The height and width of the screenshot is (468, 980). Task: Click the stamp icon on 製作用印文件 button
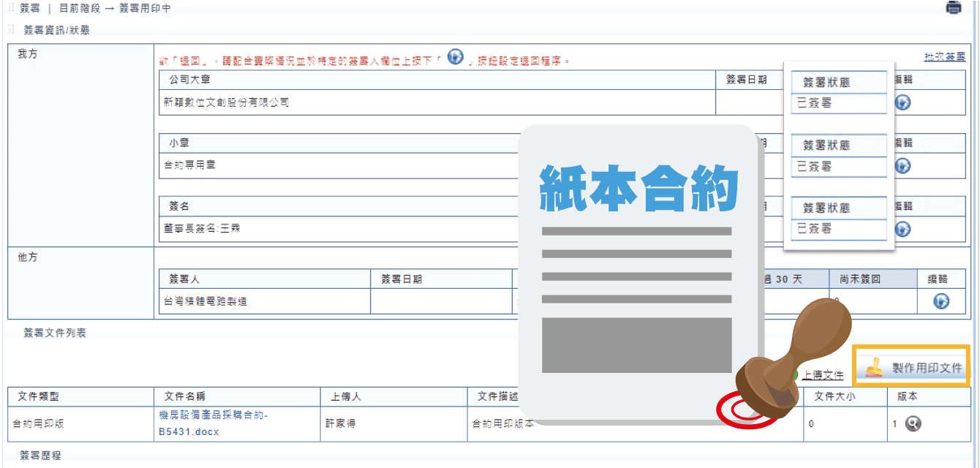(875, 367)
